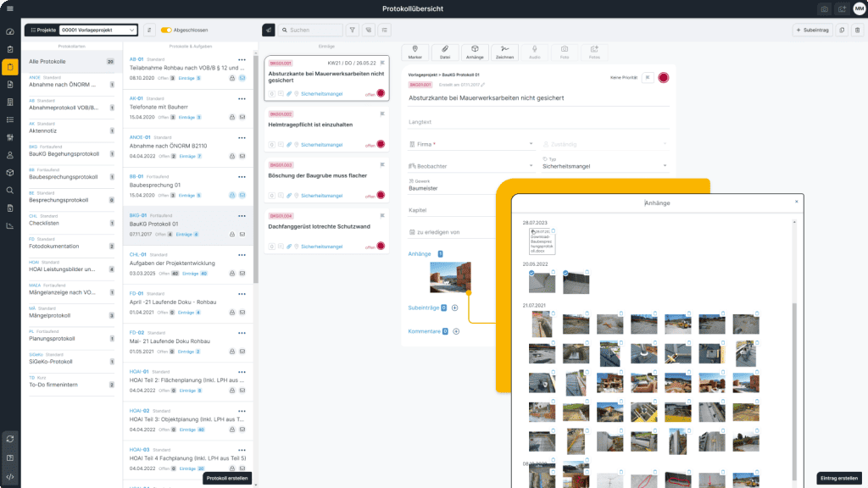The height and width of the screenshot is (488, 868).
Task: Select the Marker tool in entry toolbar
Action: coord(415,52)
